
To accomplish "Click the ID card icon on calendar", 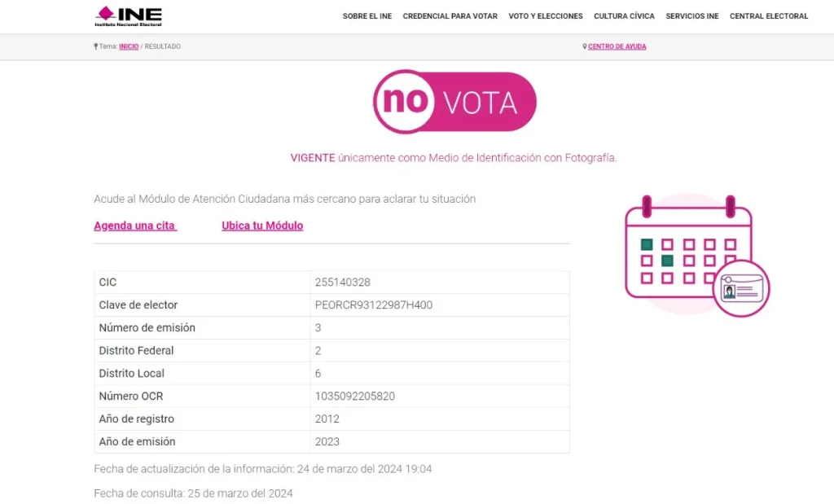I will coord(744,288).
